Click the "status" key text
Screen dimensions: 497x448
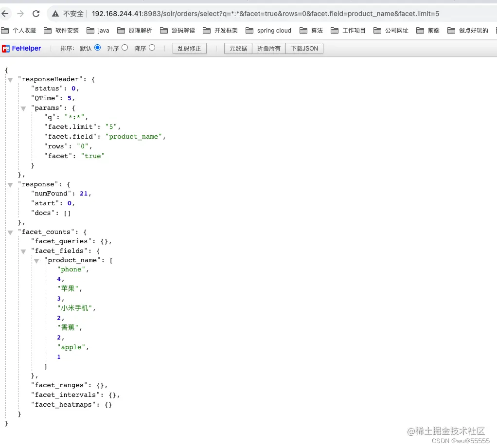(47, 89)
